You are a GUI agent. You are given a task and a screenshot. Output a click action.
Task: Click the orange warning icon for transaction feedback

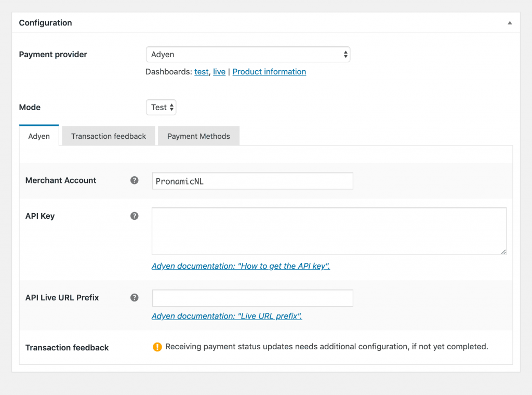(157, 347)
